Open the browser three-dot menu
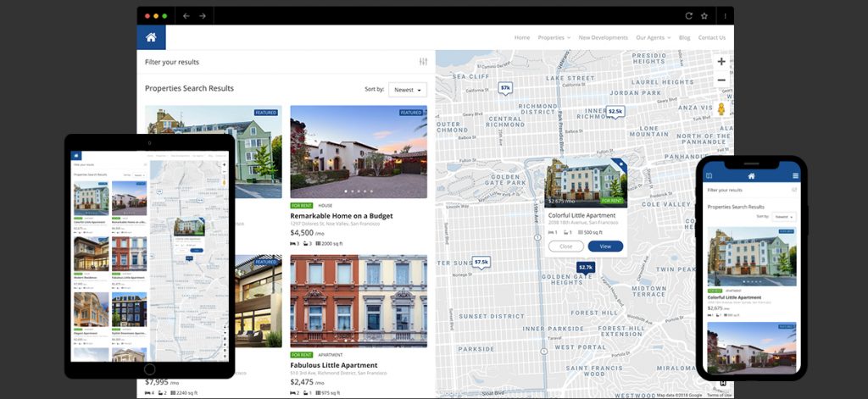The width and height of the screenshot is (868, 399). click(x=726, y=16)
